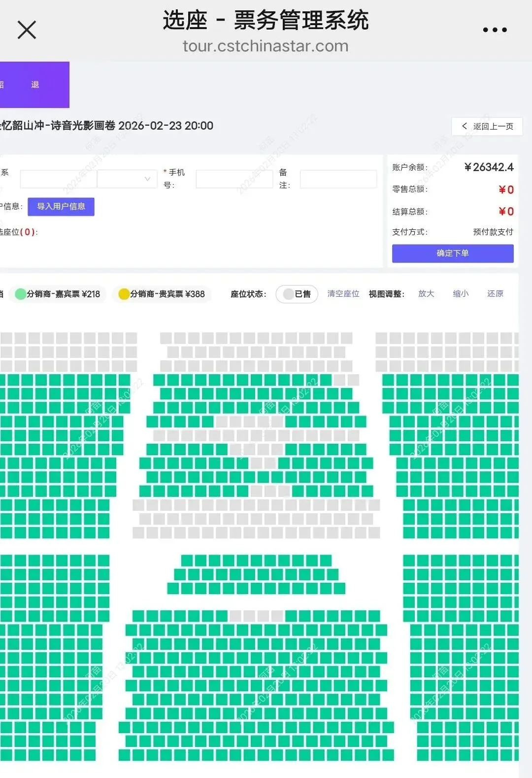Select the green 分销商-嘉宾票 ¥218 legend
This screenshot has height=778, width=532.
coord(58,294)
